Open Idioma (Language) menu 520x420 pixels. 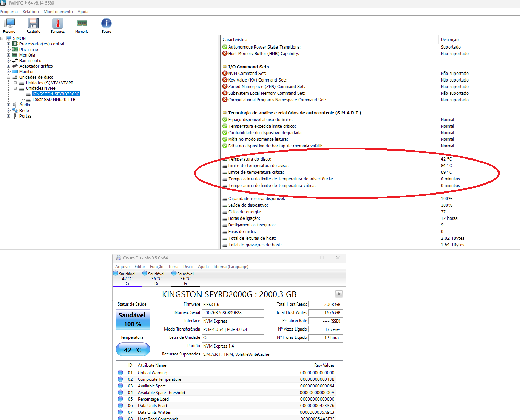[231, 267]
